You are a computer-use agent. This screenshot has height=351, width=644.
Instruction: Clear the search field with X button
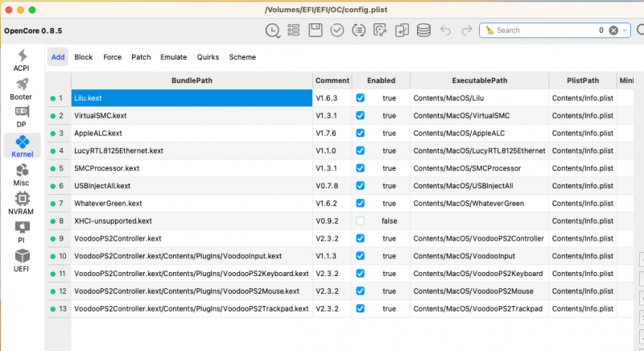[613, 31]
